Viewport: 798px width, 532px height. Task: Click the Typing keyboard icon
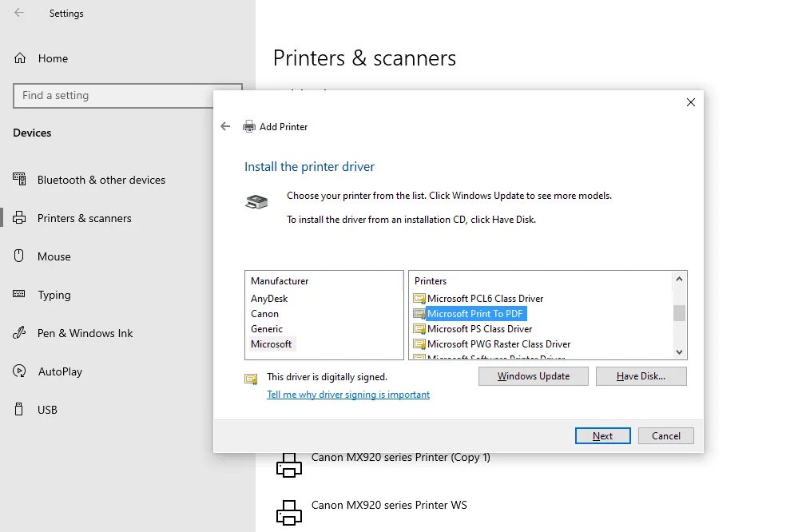[x=19, y=294]
